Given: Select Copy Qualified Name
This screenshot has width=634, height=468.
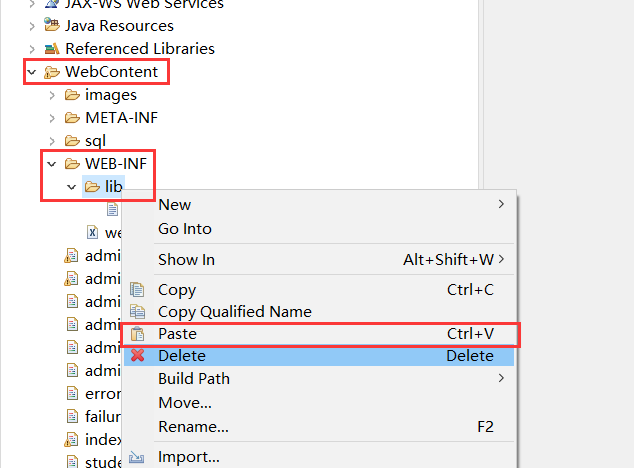Looking at the screenshot, I should [x=235, y=312].
